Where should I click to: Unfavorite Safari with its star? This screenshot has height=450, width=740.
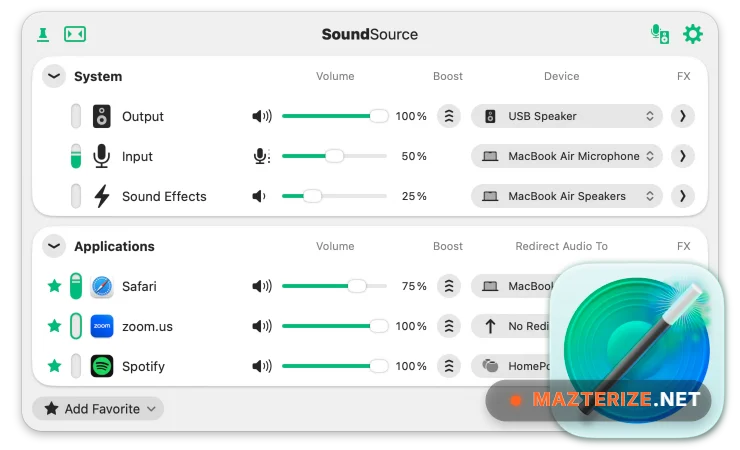[x=54, y=286]
